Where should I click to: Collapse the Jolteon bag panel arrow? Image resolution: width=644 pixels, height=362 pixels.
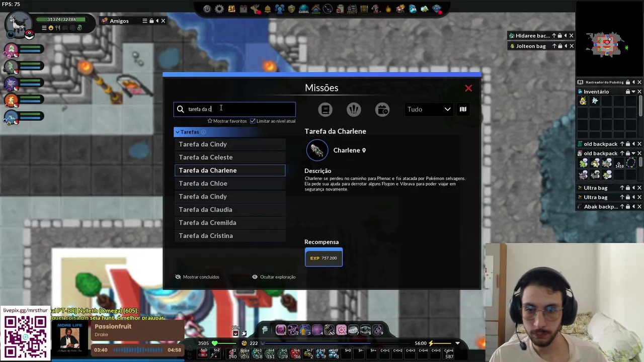pos(566,46)
